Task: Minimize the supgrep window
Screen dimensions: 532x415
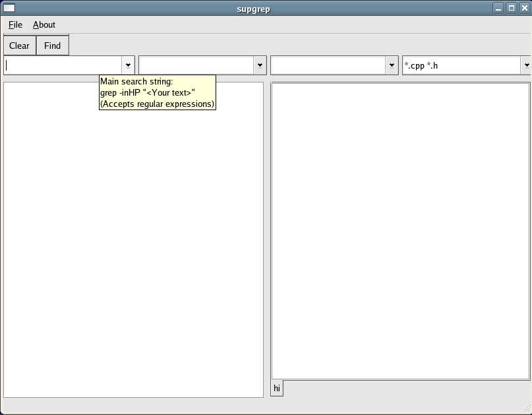Action: pos(499,8)
